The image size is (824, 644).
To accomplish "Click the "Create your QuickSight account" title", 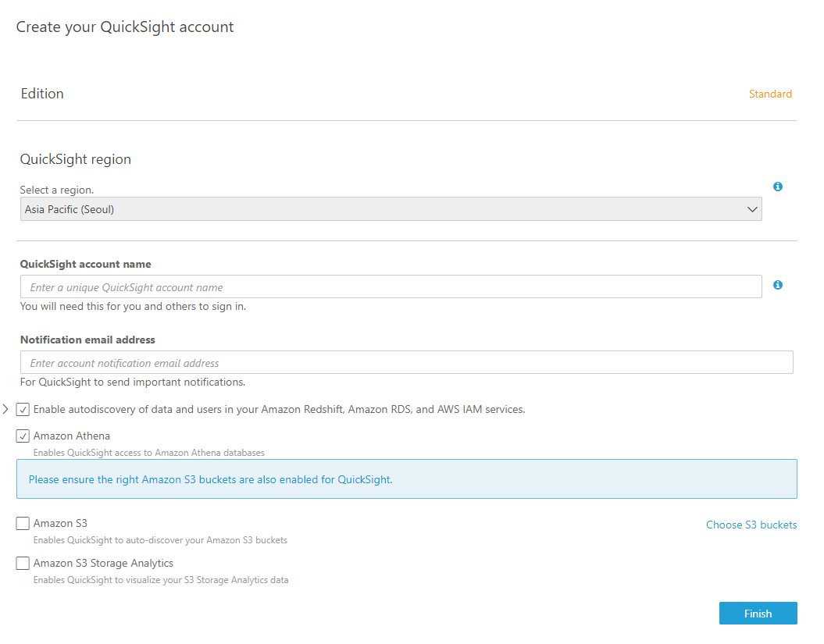I will click(x=125, y=27).
